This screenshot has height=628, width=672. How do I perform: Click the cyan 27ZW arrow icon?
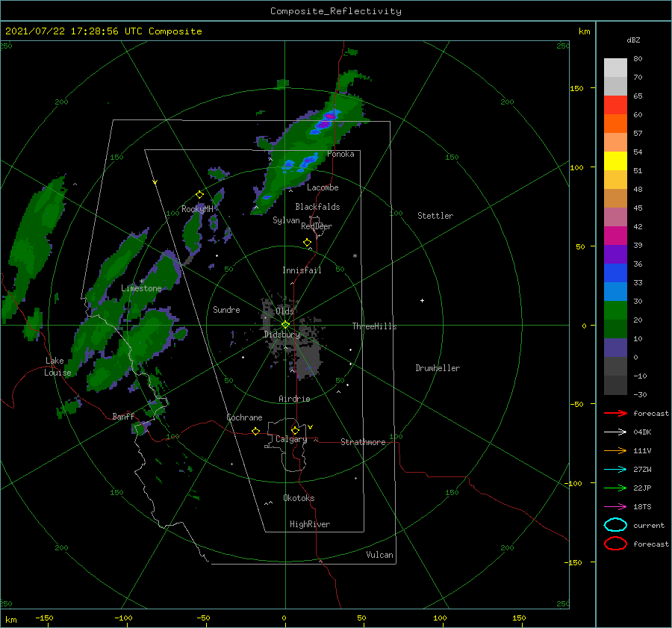click(x=615, y=470)
